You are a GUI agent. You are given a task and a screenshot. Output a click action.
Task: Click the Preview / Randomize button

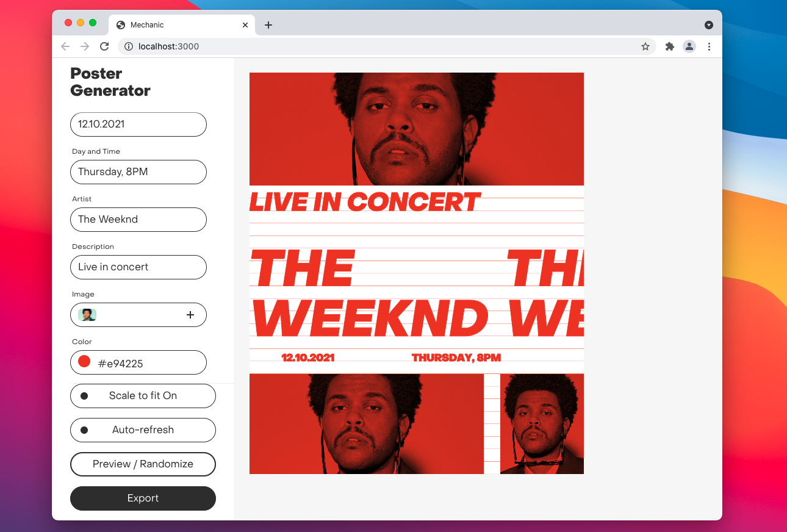pos(143,464)
